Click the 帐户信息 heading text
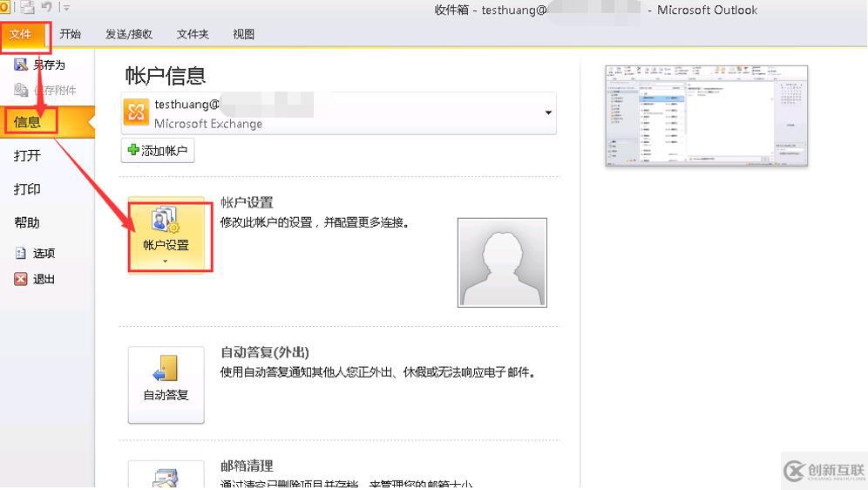The width and height of the screenshot is (868, 490). (x=166, y=75)
